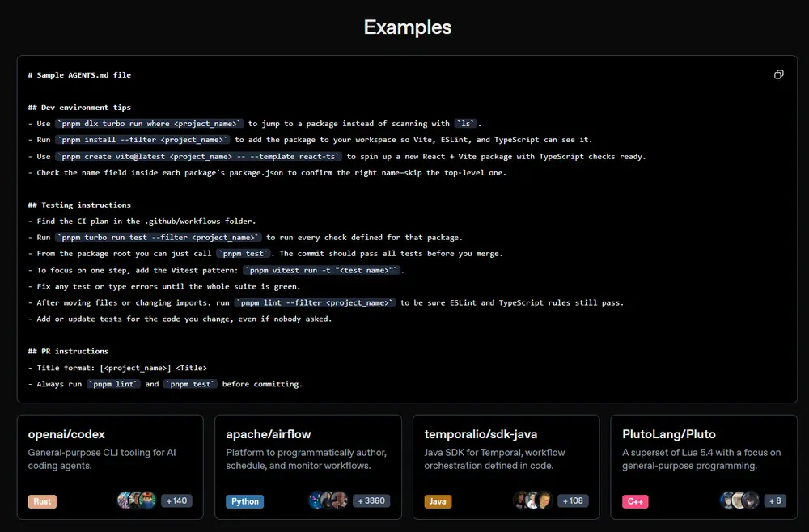Click the C++ language badge

[x=635, y=501]
